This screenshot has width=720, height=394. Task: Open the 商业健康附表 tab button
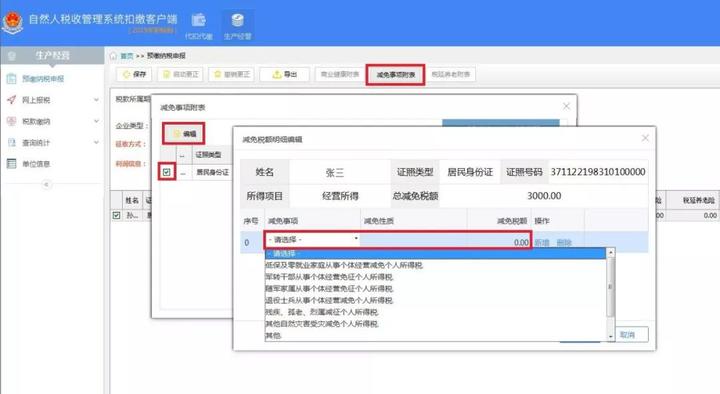click(x=339, y=74)
